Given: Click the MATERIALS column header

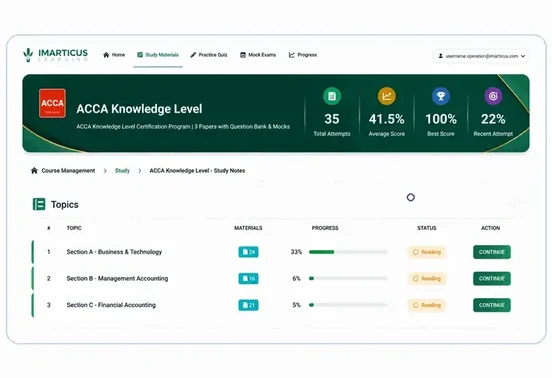Looking at the screenshot, I should coord(248,228).
